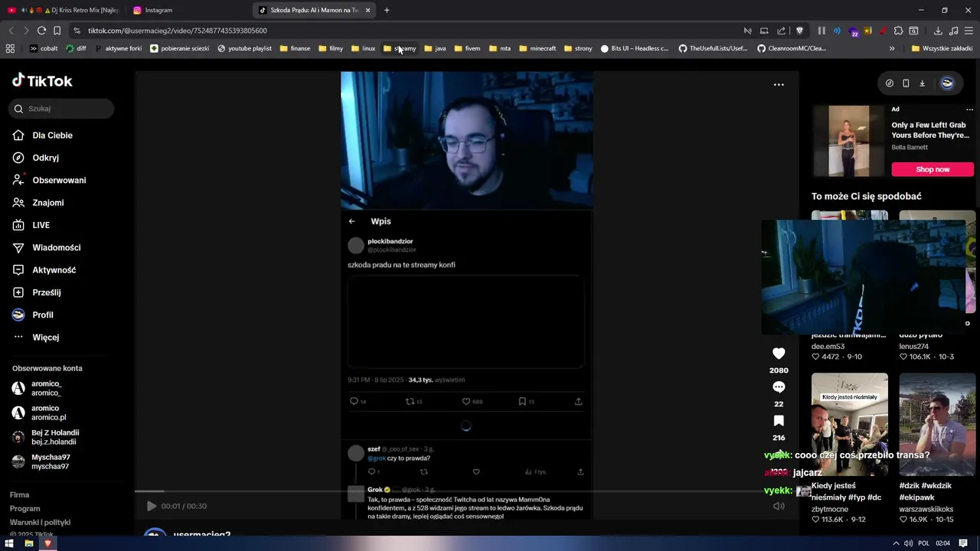Open a new browser tab

[387, 10]
